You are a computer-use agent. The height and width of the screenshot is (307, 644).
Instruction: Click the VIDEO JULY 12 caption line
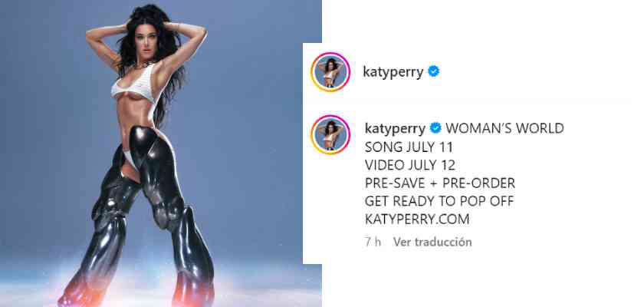tap(410, 165)
